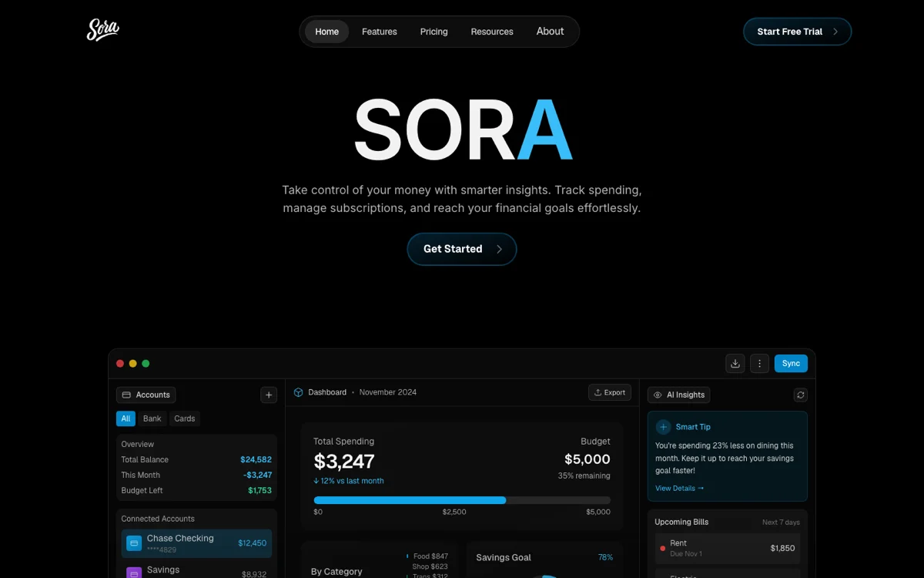Click the Dashboard cube icon
Screen dimensions: 924x578
(x=299, y=392)
